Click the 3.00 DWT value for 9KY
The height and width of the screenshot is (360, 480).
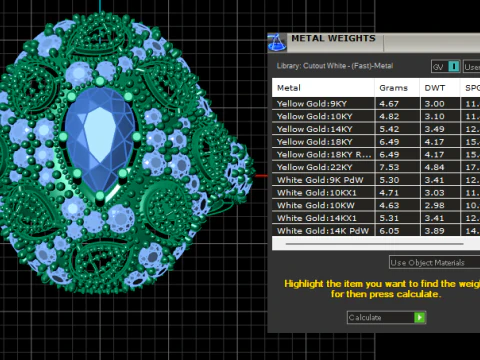(x=434, y=104)
